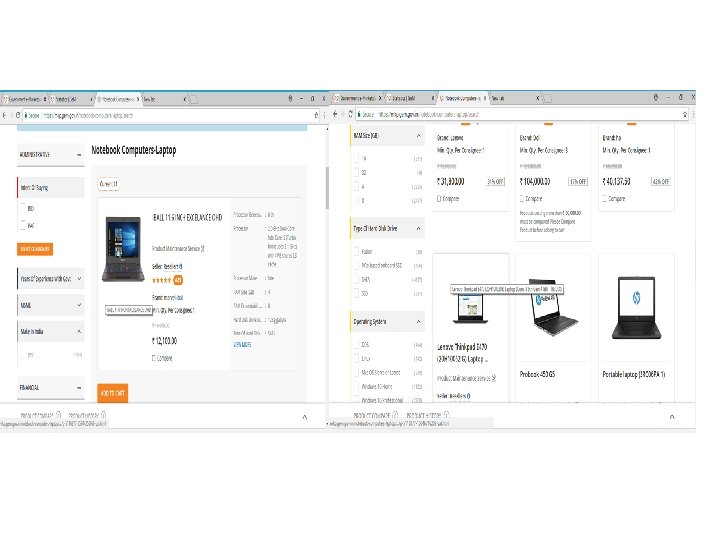Viewport: 720px width, 540px height.
Task: Click secure lock icon in right address bar
Action: pyautogui.click(x=359, y=114)
